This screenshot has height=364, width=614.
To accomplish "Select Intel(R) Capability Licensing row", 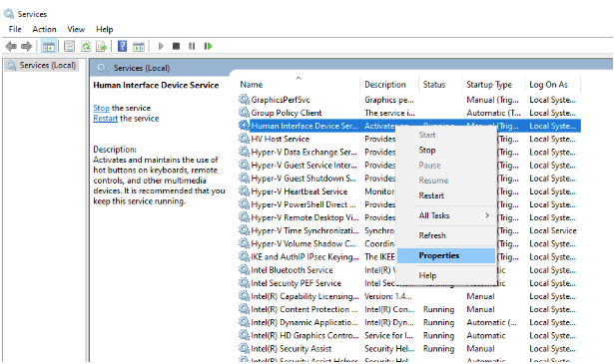I will [x=409, y=296].
